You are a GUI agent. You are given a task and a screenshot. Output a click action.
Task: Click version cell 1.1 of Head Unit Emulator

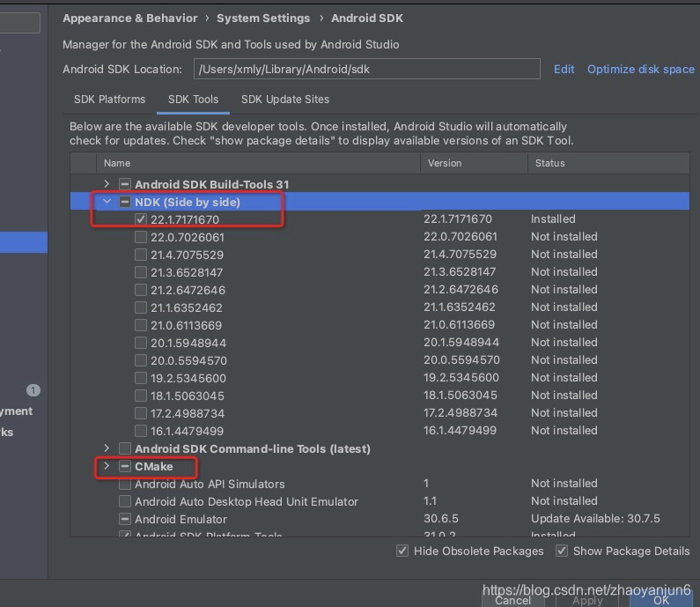click(x=430, y=500)
